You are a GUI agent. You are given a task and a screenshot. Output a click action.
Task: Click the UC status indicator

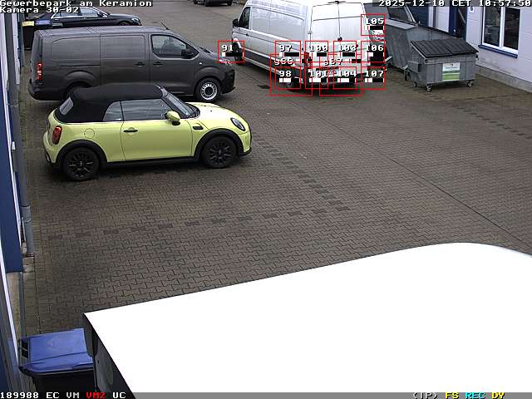[119, 395]
